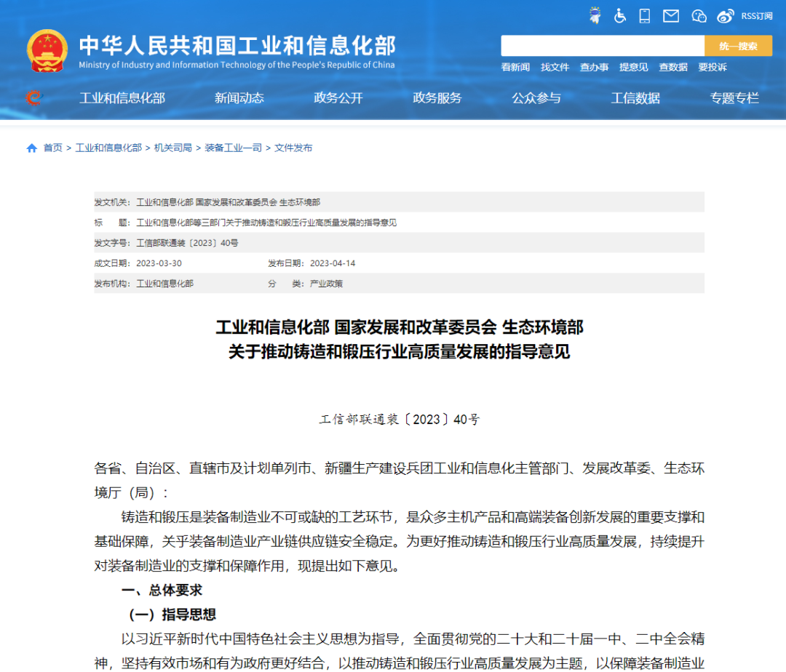Open the mobile phone version icon
786x672 pixels.
click(645, 16)
